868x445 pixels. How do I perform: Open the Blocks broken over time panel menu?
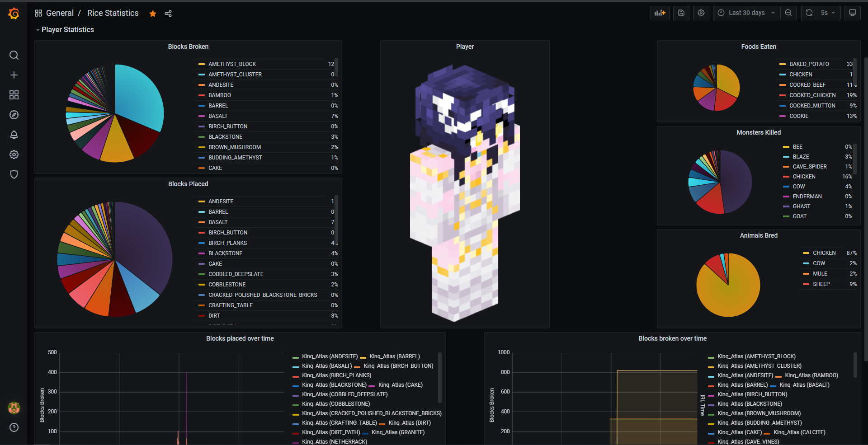coord(672,338)
